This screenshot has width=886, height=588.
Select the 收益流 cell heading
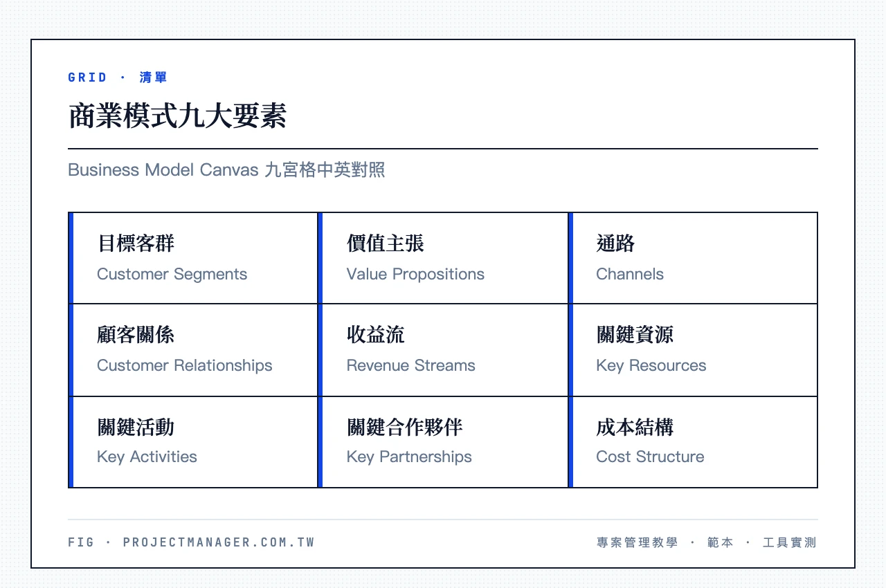(376, 335)
